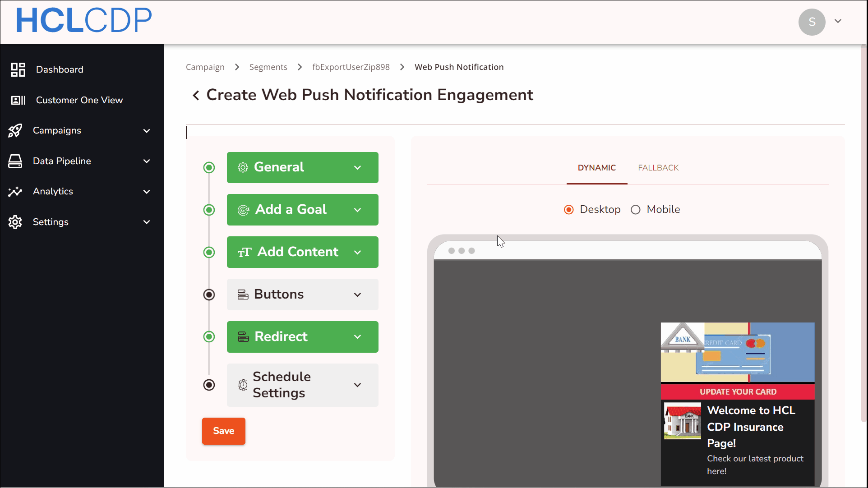Click the Campaigns rocket icon
868x488 pixels.
(15, 131)
